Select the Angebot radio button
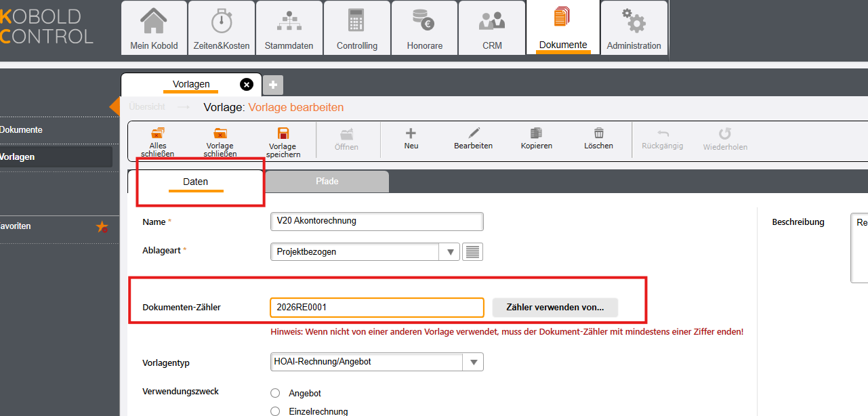 coord(275,393)
